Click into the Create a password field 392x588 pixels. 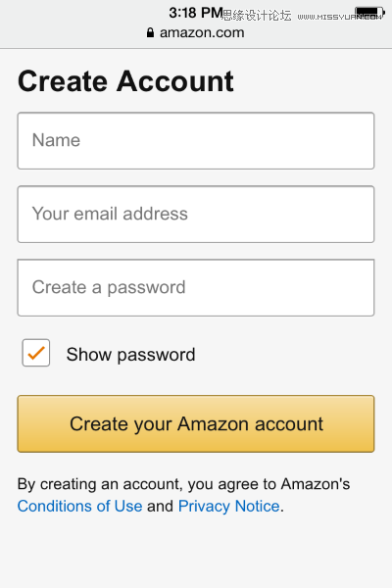pos(196,287)
